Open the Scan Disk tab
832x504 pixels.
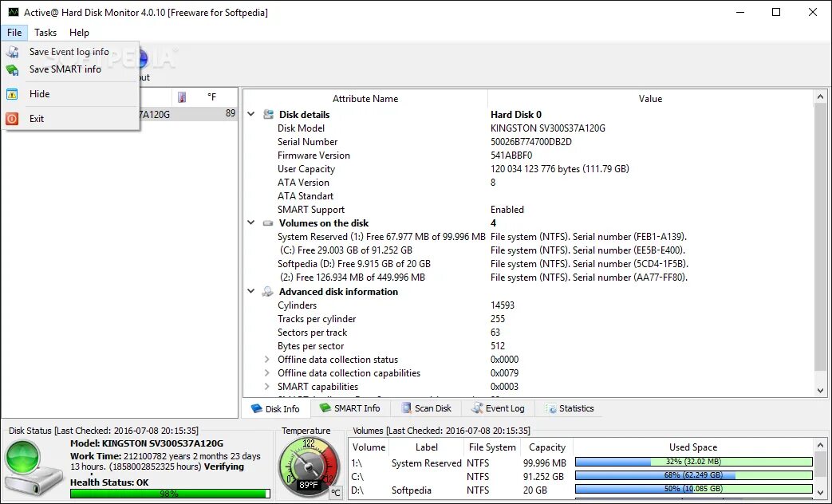click(427, 408)
